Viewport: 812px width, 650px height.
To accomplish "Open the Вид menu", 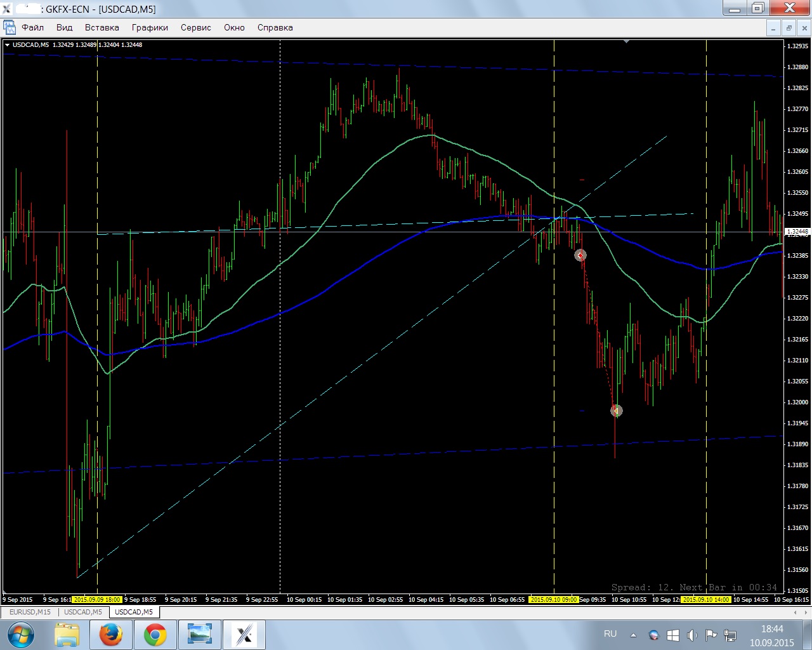I will [64, 27].
